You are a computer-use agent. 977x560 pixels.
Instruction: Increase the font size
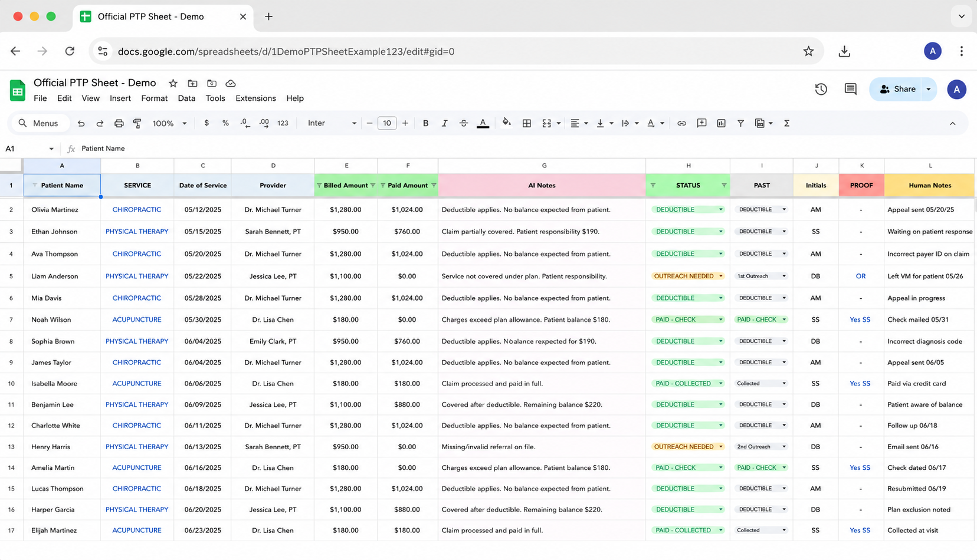pos(405,123)
